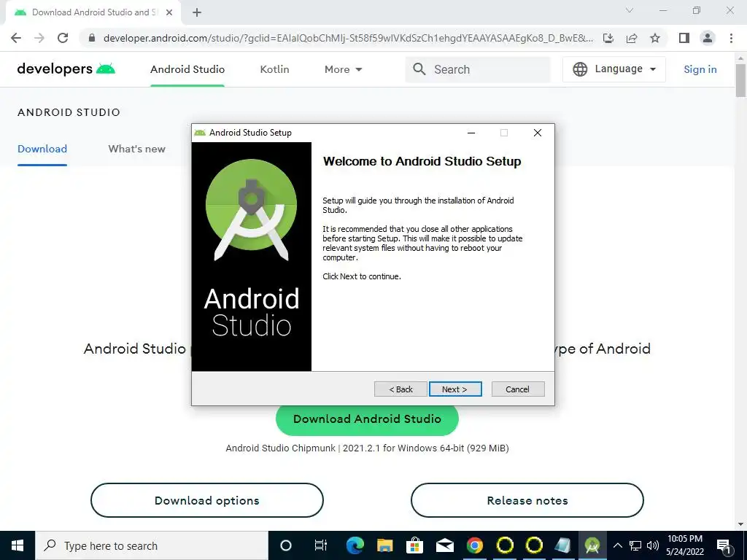Click the taskbar clock and date
The image size is (747, 560).
point(684,545)
